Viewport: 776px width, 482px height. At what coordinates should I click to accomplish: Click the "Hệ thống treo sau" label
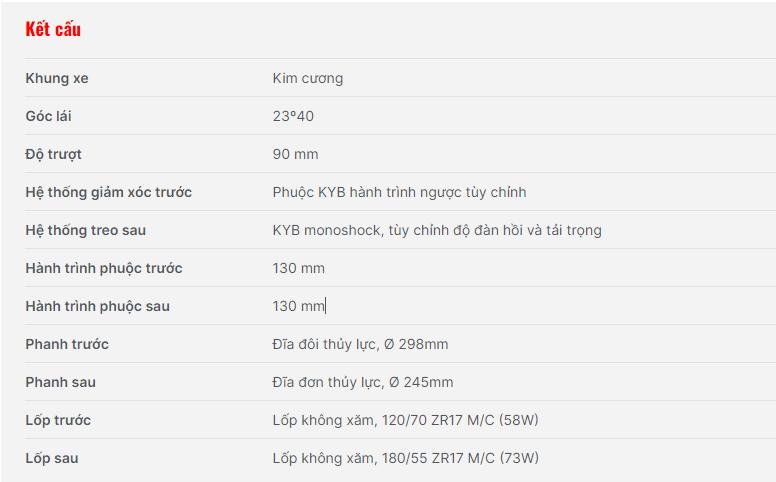click(85, 230)
